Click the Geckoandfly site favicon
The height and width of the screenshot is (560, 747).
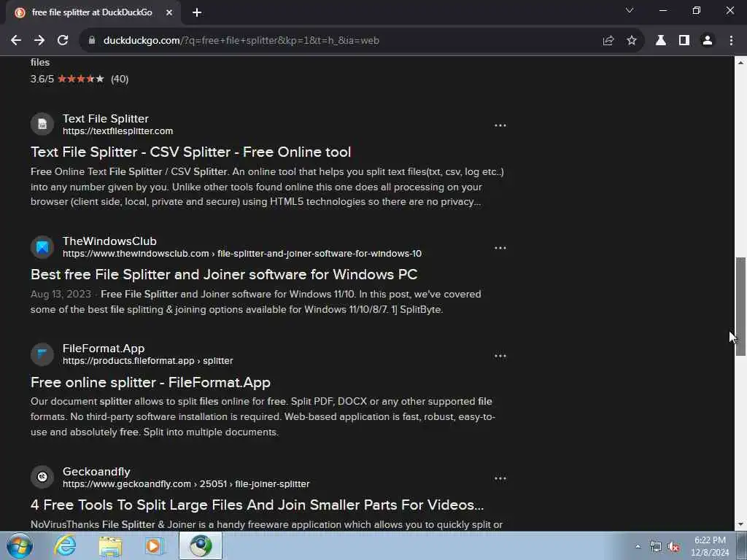(42, 477)
